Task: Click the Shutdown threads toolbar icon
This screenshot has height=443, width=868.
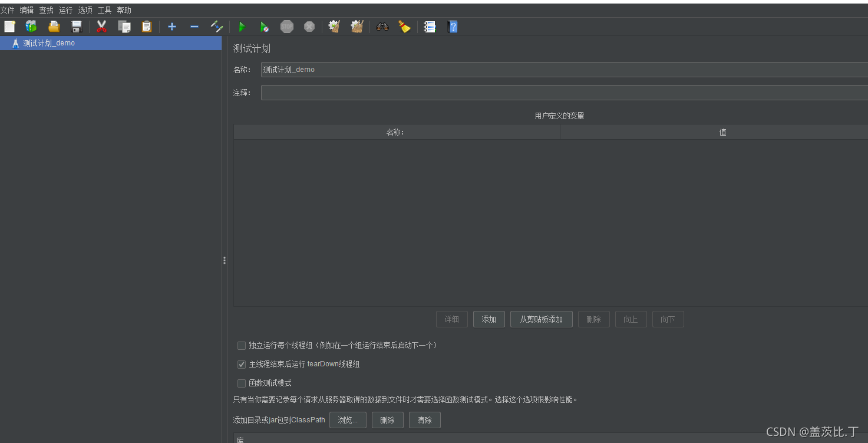Action: pos(309,27)
